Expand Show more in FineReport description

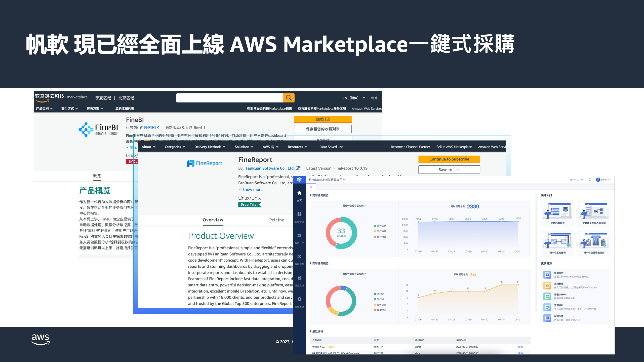pos(250,189)
